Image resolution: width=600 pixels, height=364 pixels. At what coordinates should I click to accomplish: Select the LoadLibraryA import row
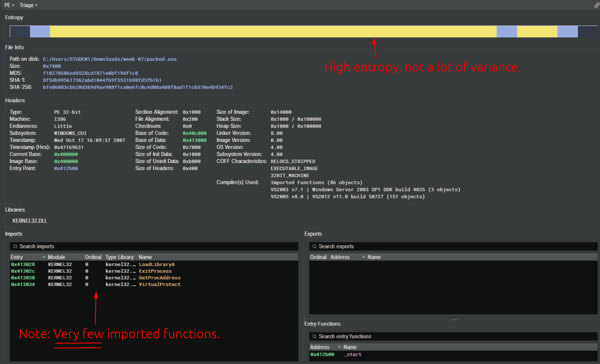point(156,264)
